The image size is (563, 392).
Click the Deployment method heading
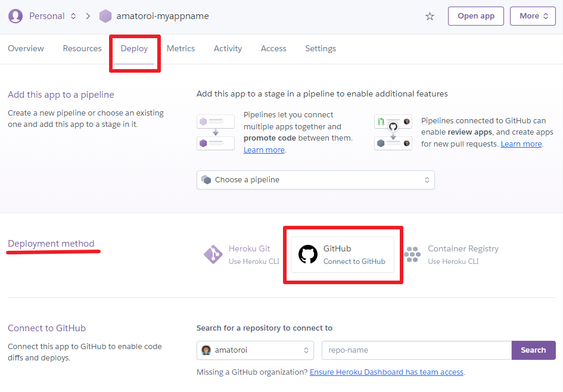point(51,244)
